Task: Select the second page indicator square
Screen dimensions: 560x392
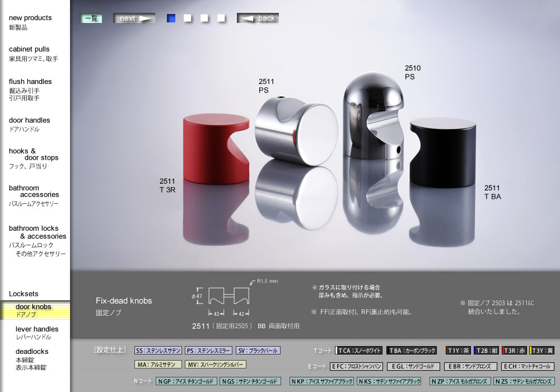Action: [x=188, y=18]
